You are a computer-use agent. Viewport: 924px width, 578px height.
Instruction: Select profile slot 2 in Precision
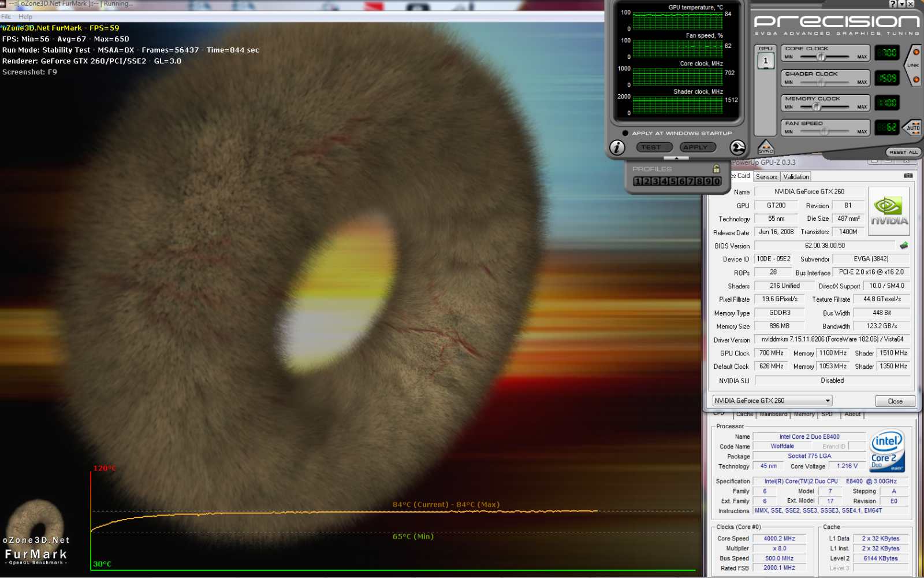pos(647,181)
